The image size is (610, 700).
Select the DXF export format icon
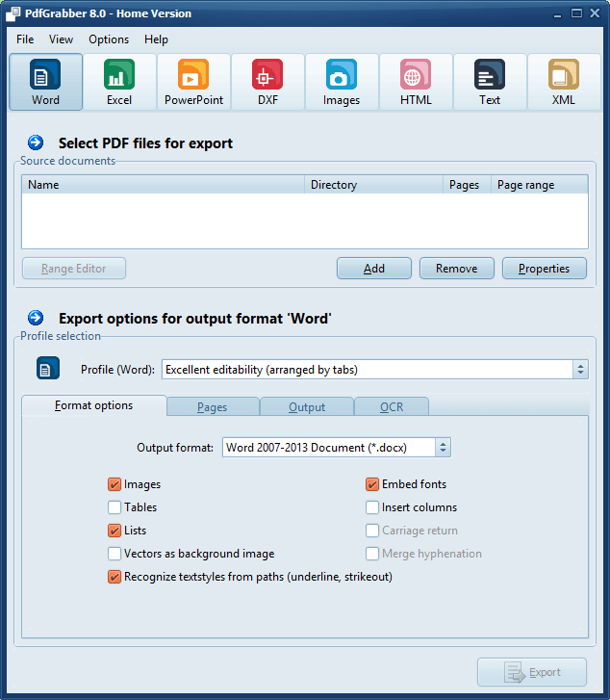click(267, 82)
